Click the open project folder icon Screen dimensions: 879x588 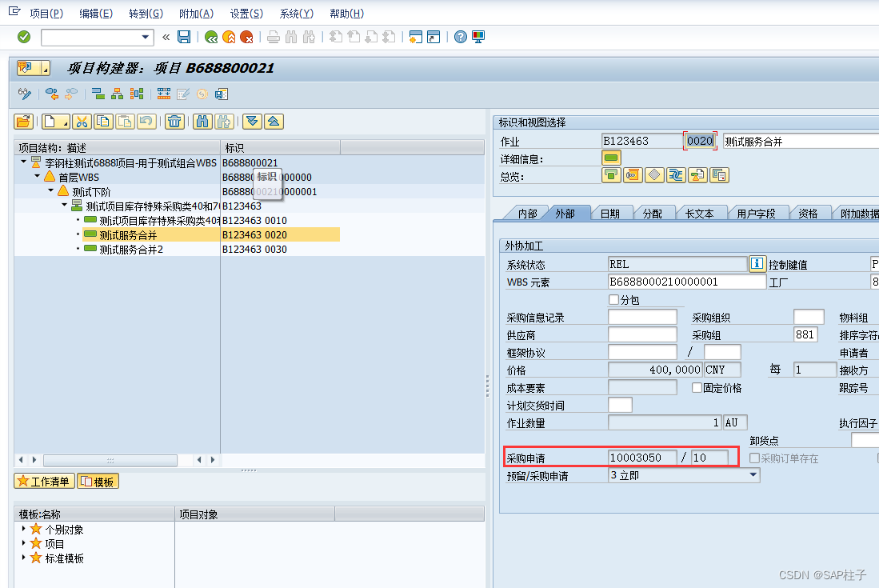[x=24, y=122]
